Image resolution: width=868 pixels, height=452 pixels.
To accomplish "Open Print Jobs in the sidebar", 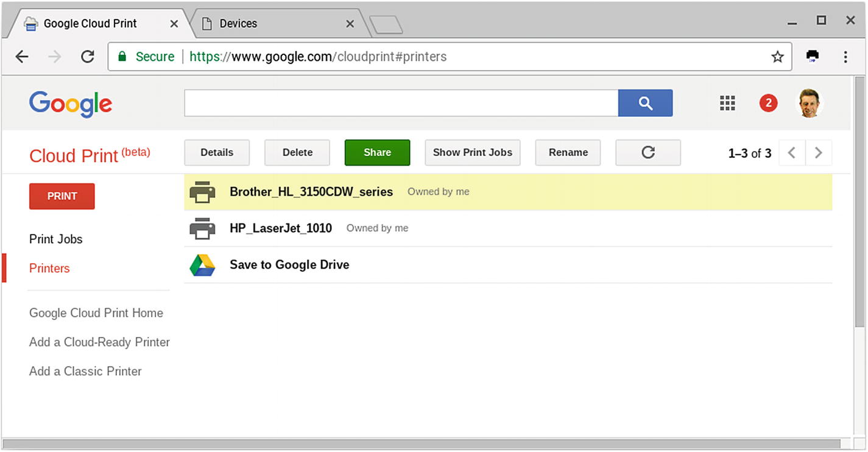I will click(56, 239).
